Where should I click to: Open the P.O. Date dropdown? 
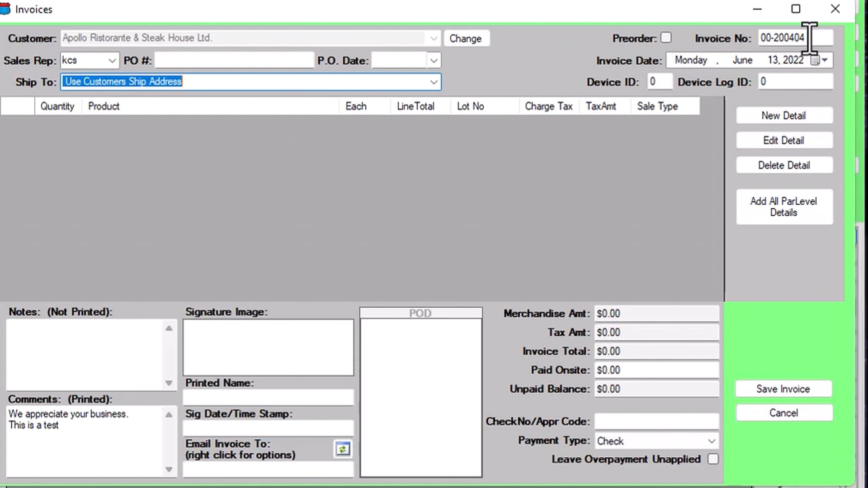point(434,61)
